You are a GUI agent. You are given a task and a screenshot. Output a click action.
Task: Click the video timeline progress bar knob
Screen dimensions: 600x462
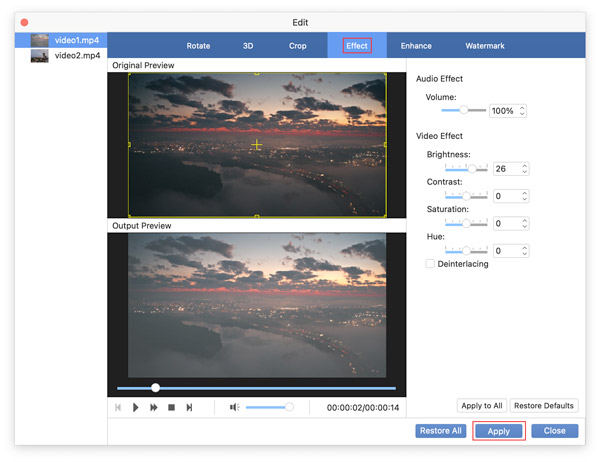point(155,388)
